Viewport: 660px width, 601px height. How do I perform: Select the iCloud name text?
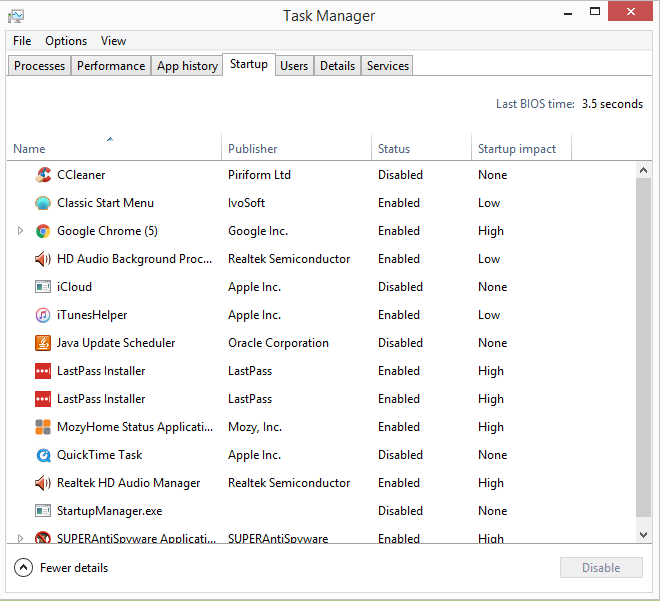pos(74,287)
